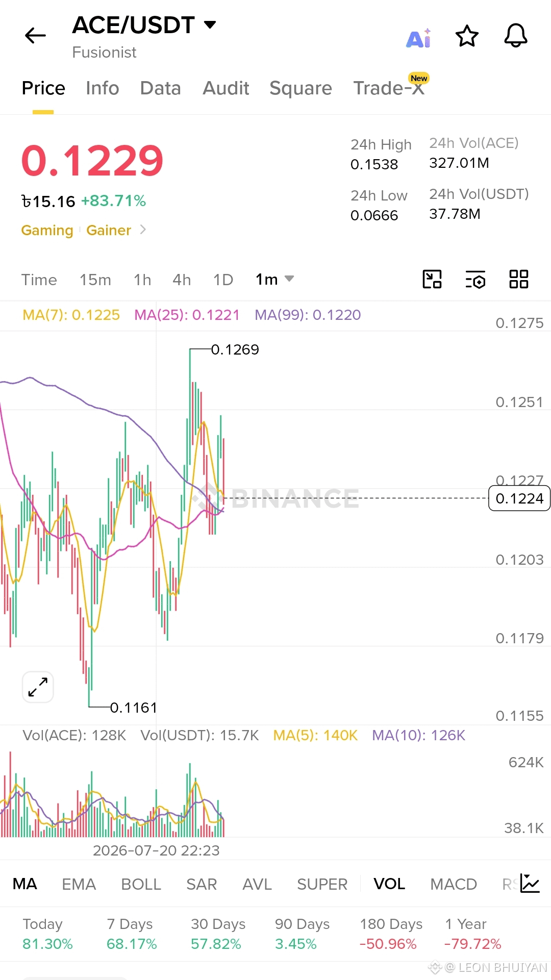Image resolution: width=551 pixels, height=980 pixels.
Task: Click the 0.1269 high marker
Action: (235, 349)
